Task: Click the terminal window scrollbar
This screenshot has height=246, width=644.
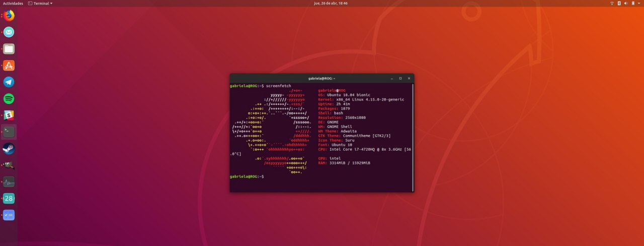Action: pyautogui.click(x=413, y=137)
